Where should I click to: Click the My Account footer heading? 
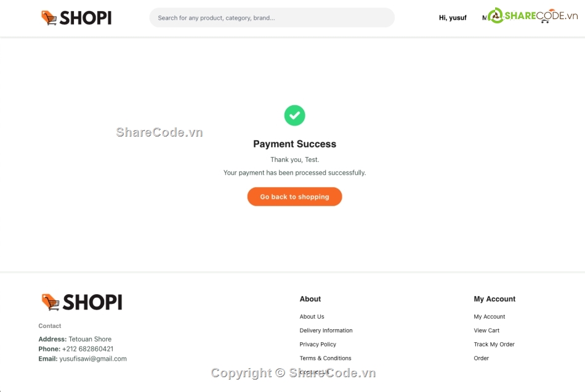(x=494, y=298)
